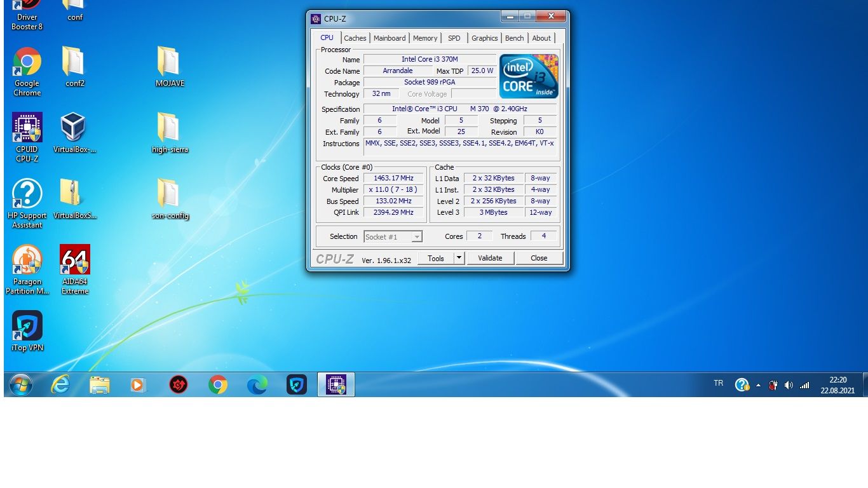Open the Graphics tab
The image size is (868, 488).
[485, 38]
